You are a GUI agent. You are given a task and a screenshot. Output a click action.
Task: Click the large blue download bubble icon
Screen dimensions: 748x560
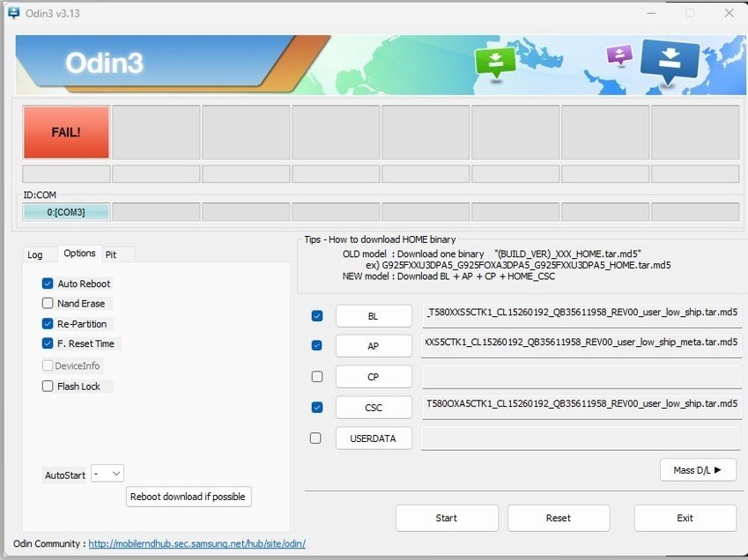coord(669,61)
